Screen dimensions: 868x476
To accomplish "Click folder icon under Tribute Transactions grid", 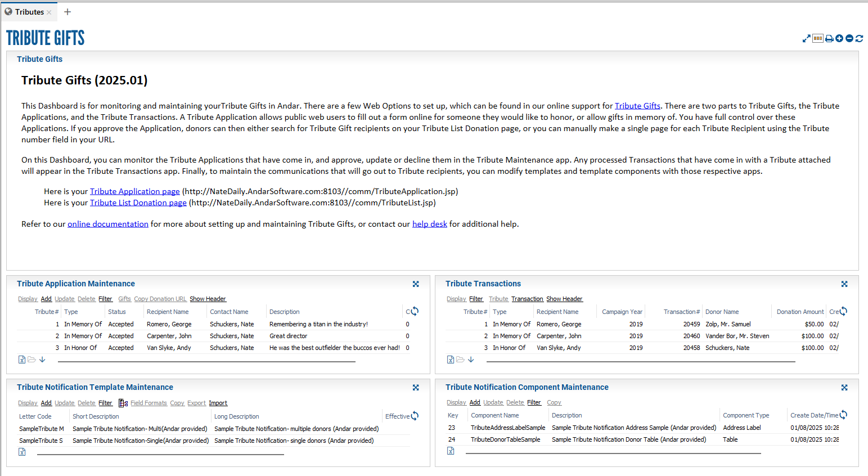I will click(461, 360).
